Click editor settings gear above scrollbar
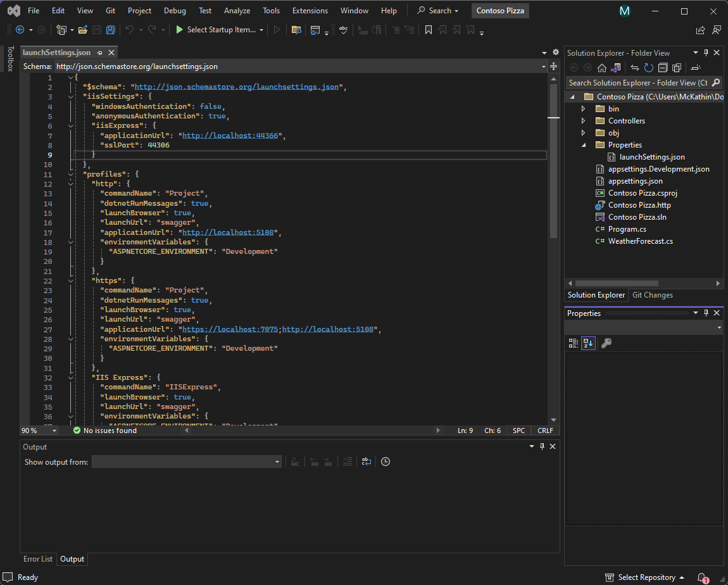The image size is (728, 585). (x=556, y=53)
